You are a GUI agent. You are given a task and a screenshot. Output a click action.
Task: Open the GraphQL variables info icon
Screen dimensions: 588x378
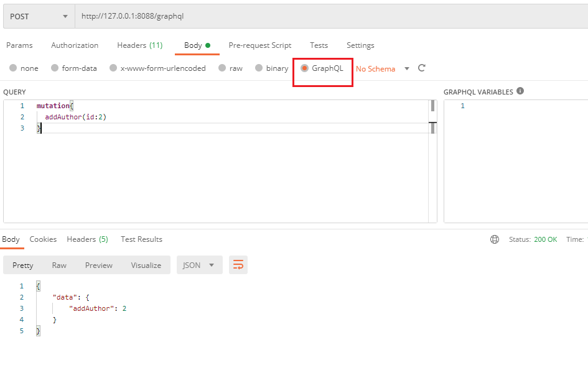pos(520,91)
